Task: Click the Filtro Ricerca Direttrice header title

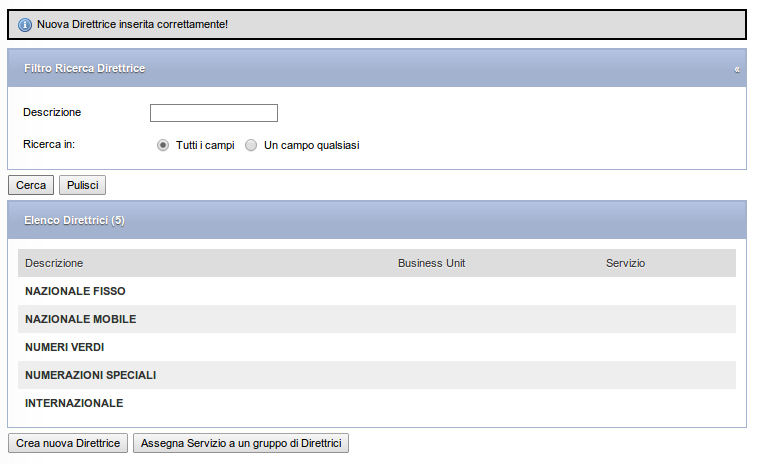Action: pos(85,68)
